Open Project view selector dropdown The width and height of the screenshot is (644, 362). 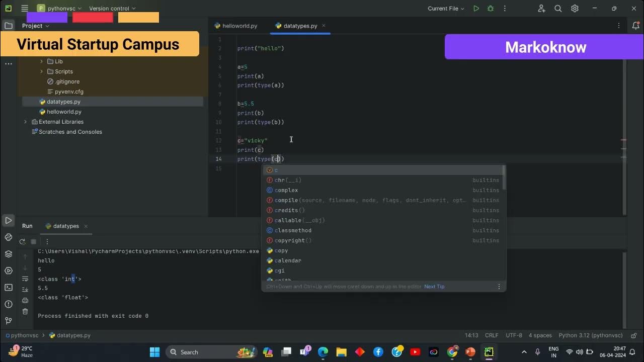[x=36, y=26]
